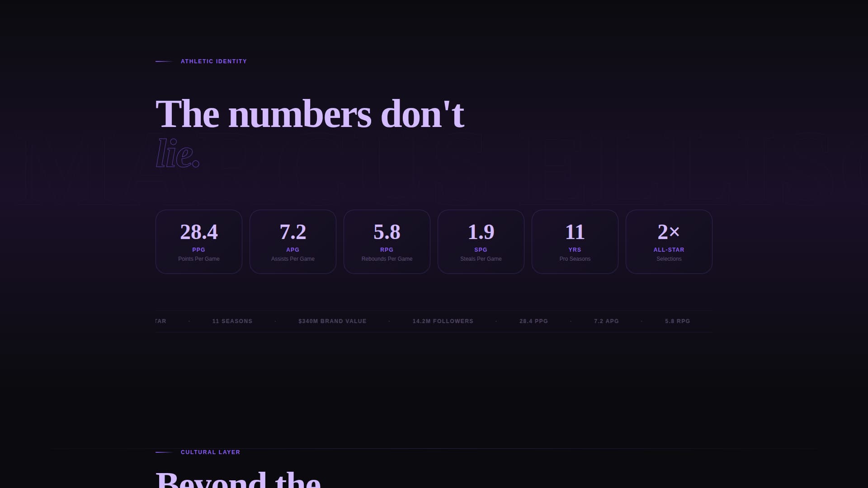This screenshot has width=868, height=488.
Task: Select the 28.4 PPG stat card
Action: tap(198, 241)
